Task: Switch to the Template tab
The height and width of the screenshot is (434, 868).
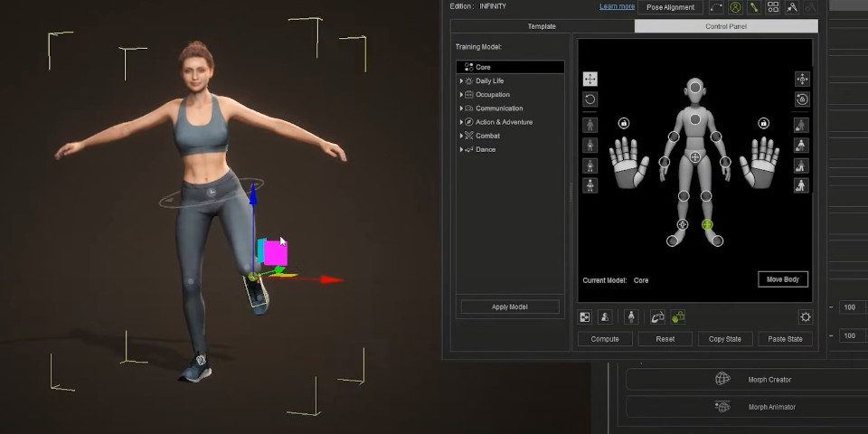Action: [x=542, y=26]
